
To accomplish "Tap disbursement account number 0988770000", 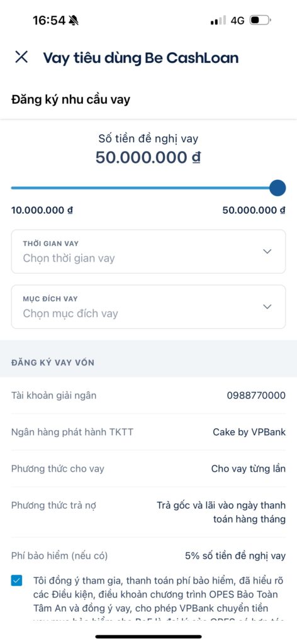I will 256,396.
